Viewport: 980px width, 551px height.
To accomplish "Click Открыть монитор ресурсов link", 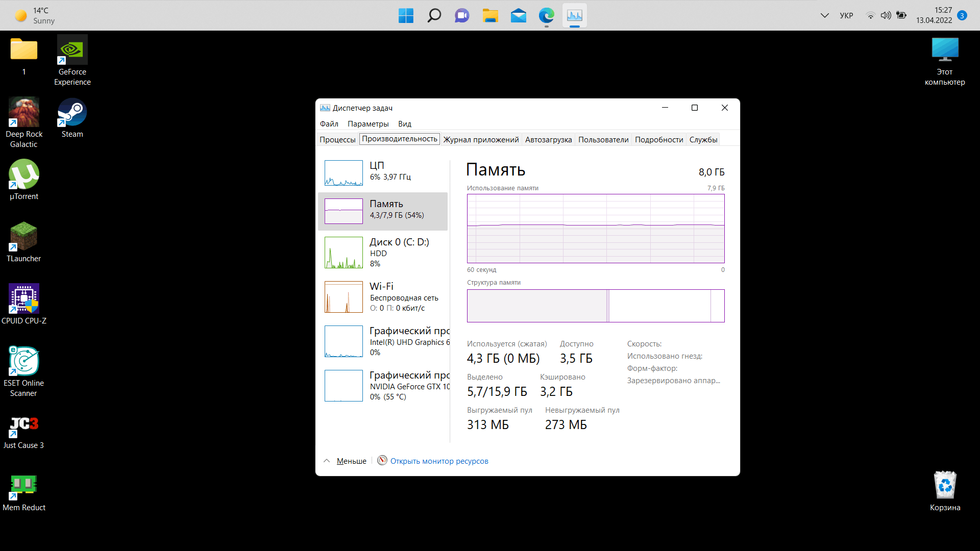I will 439,461.
